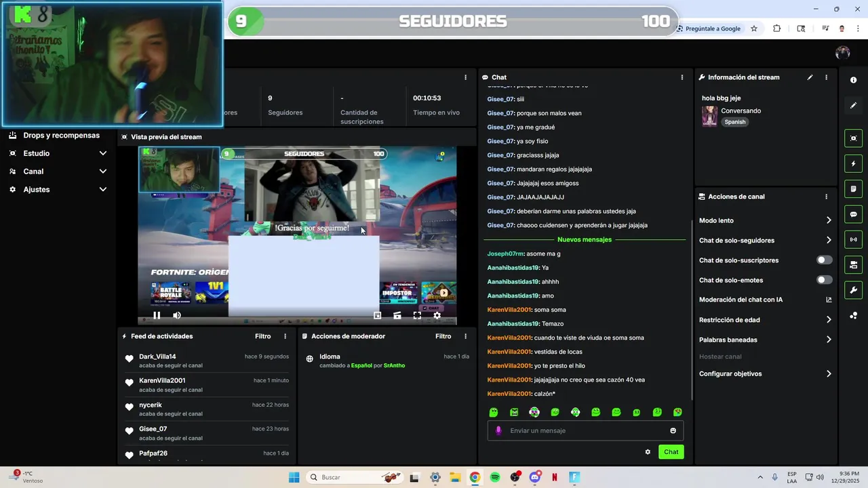Screen dimensions: 868x488
Task: Click KarenVilla2001 in activity feed
Action: [162, 380]
